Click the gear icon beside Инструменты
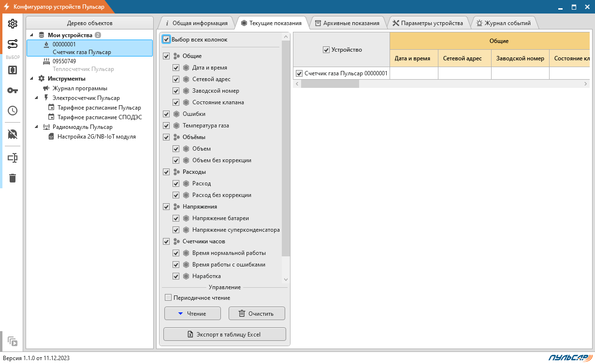The width and height of the screenshot is (595, 364). coord(42,79)
